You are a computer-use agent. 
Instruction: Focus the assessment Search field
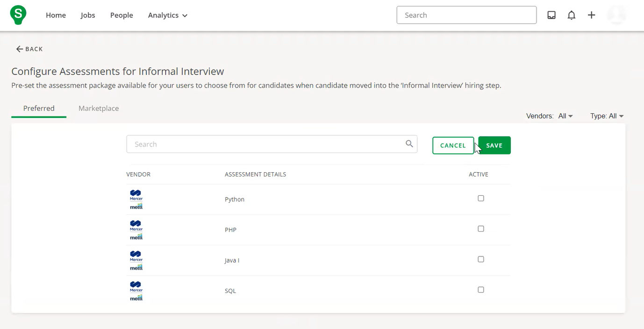coord(272,144)
